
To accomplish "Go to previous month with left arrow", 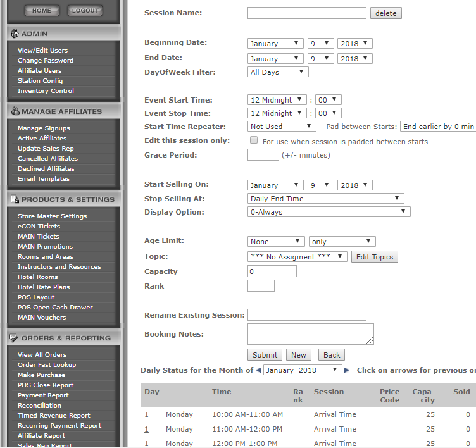I will [x=258, y=370].
